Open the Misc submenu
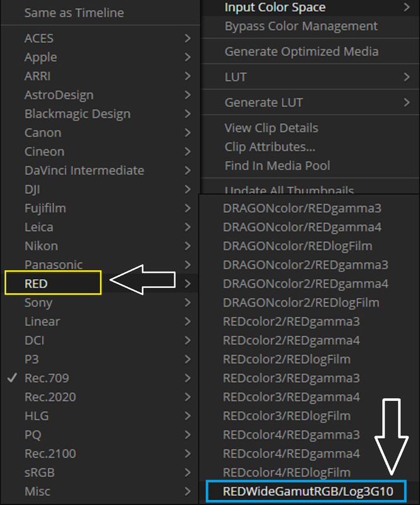This screenshot has height=505, width=420. click(100, 492)
